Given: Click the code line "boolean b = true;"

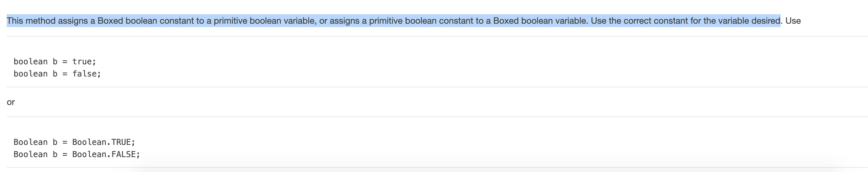Looking at the screenshot, I should click(55, 62).
